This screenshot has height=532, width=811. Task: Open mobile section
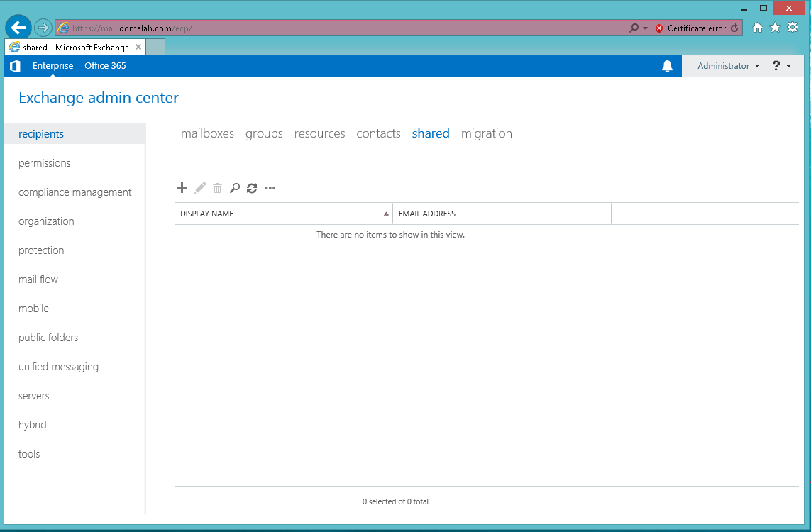click(x=33, y=308)
